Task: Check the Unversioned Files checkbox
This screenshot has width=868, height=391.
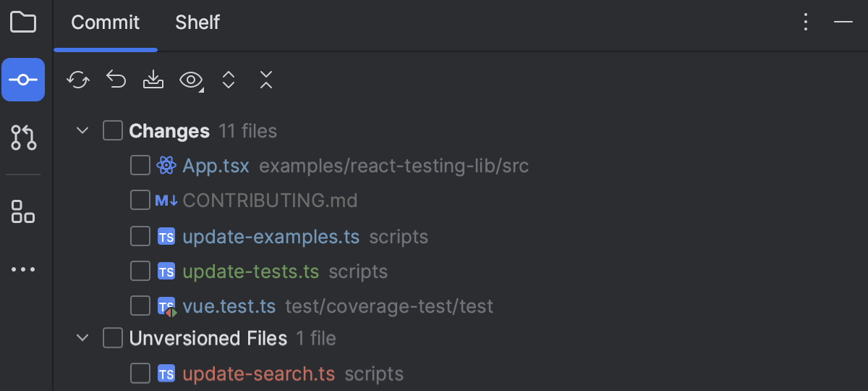Action: point(113,338)
